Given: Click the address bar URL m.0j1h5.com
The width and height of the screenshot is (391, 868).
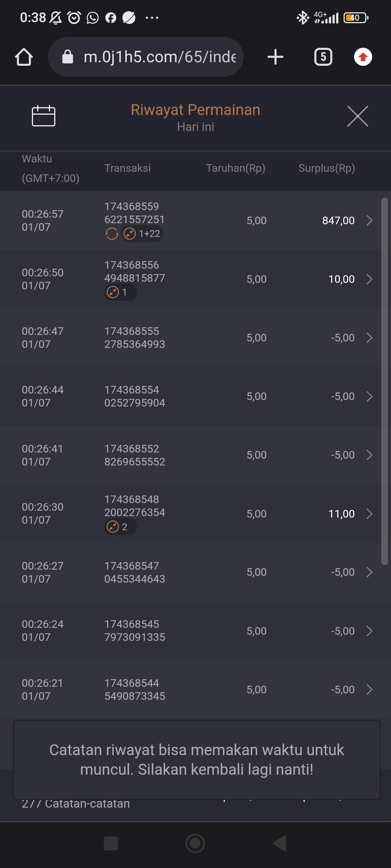Looking at the screenshot, I should pos(159,57).
